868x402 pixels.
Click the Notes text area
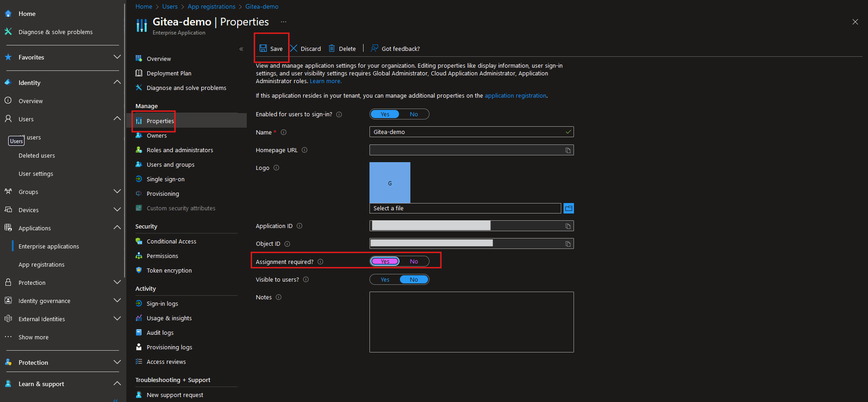pyautogui.click(x=472, y=322)
